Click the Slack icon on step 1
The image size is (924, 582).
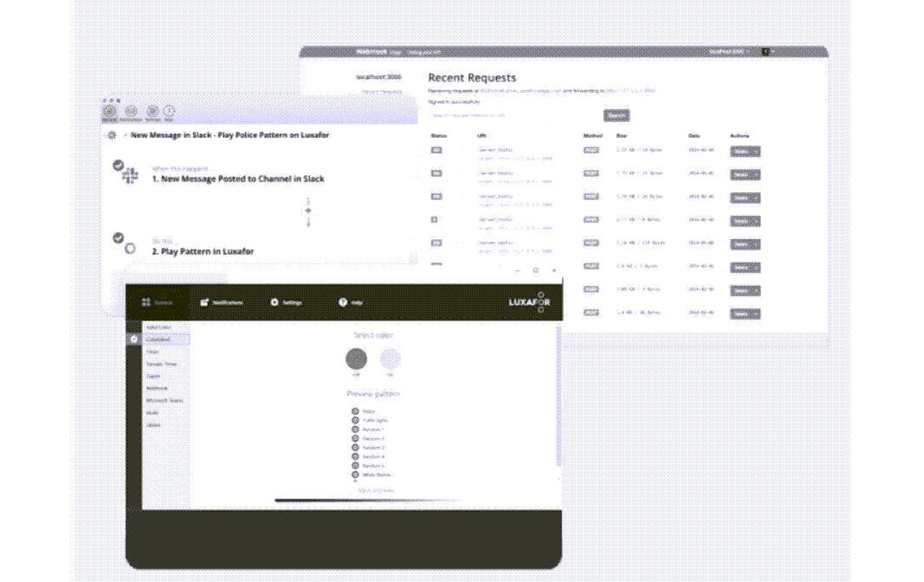click(130, 175)
